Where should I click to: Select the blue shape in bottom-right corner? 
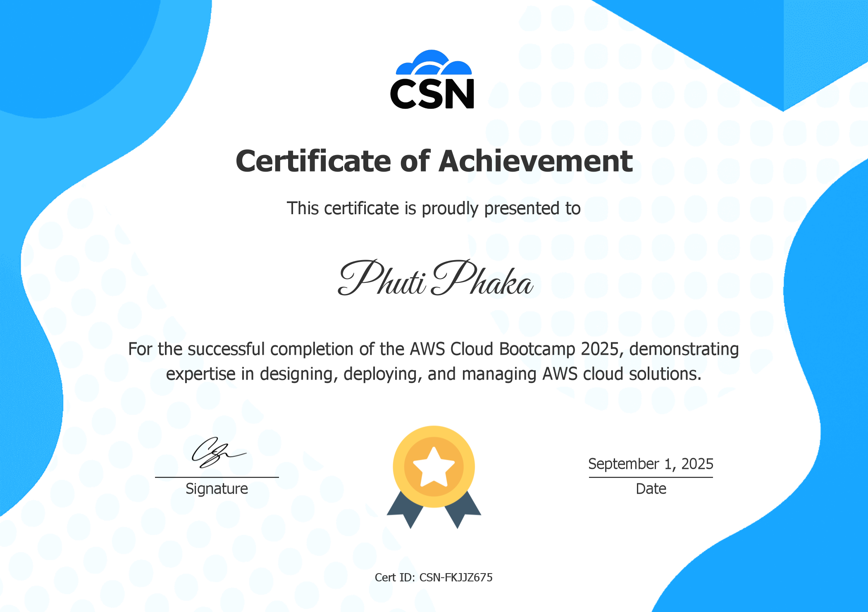click(x=827, y=579)
